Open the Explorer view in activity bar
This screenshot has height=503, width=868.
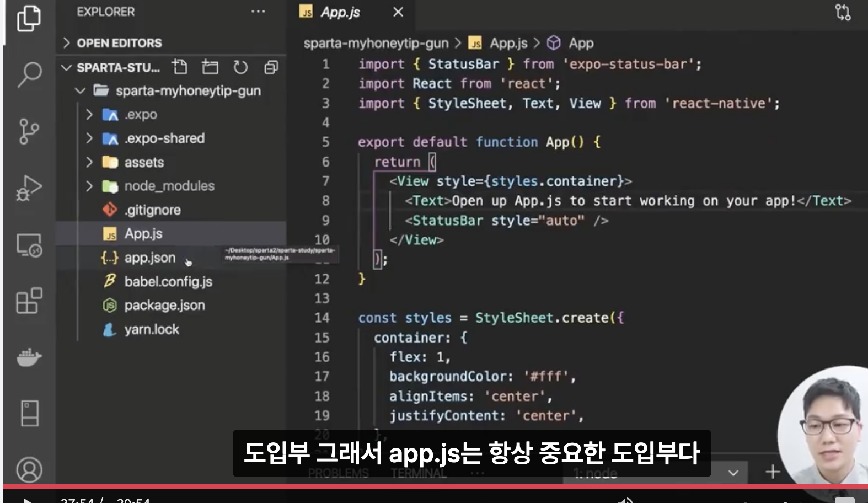point(29,19)
